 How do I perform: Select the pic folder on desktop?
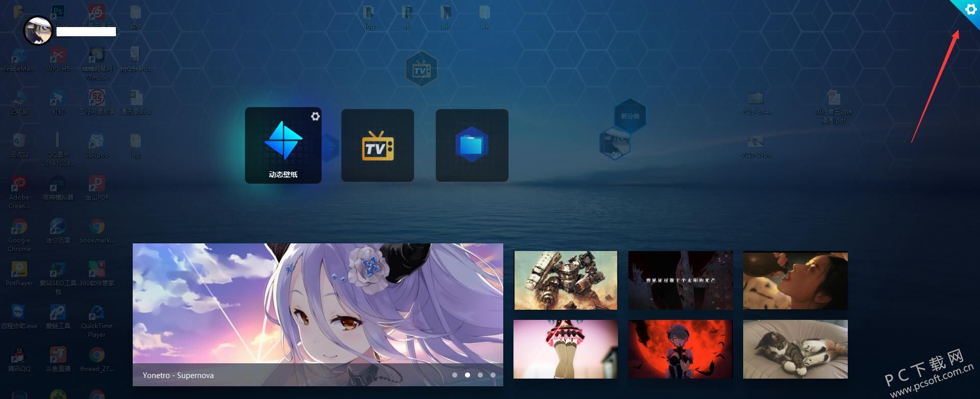(x=446, y=17)
